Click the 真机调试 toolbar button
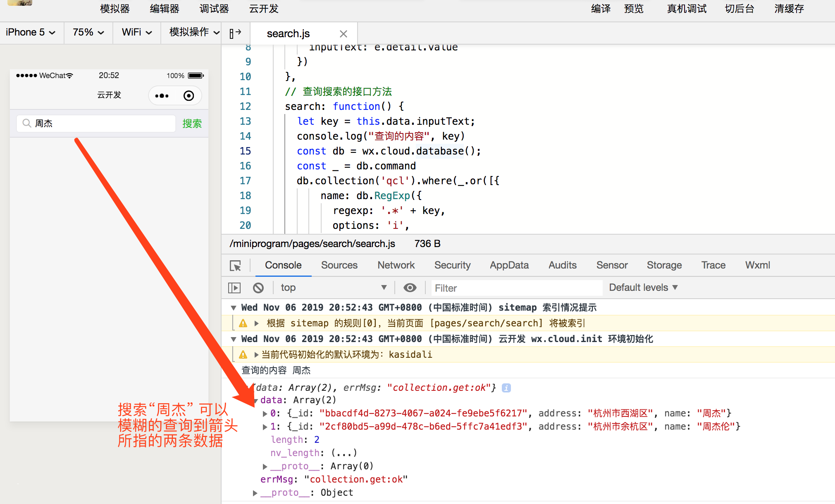Screen dimensions: 835x504 point(686,9)
